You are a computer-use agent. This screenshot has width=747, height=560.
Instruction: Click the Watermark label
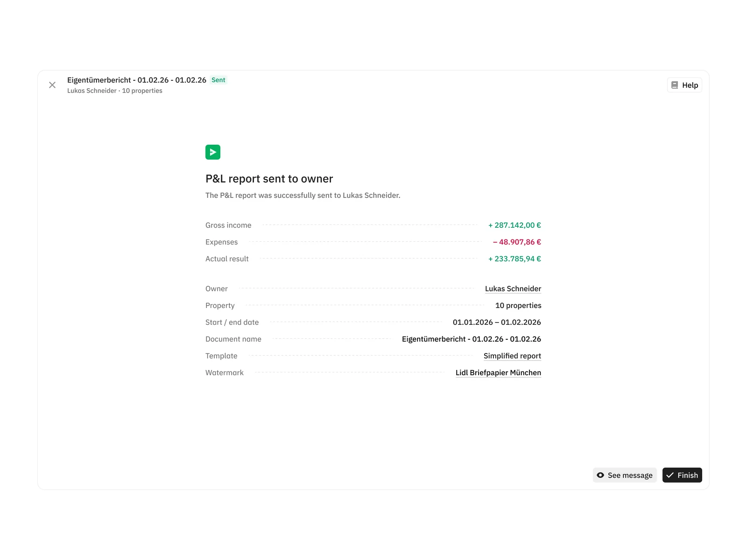click(x=225, y=372)
